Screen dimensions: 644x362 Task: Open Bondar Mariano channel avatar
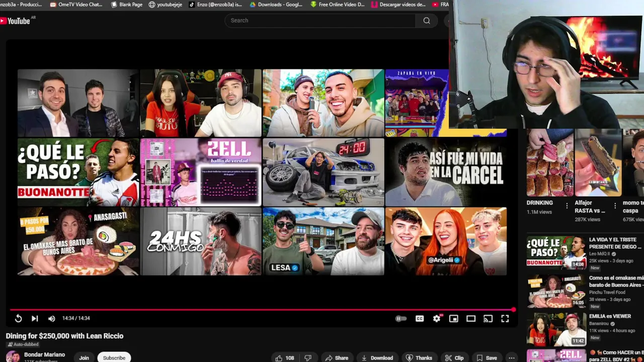13,357
